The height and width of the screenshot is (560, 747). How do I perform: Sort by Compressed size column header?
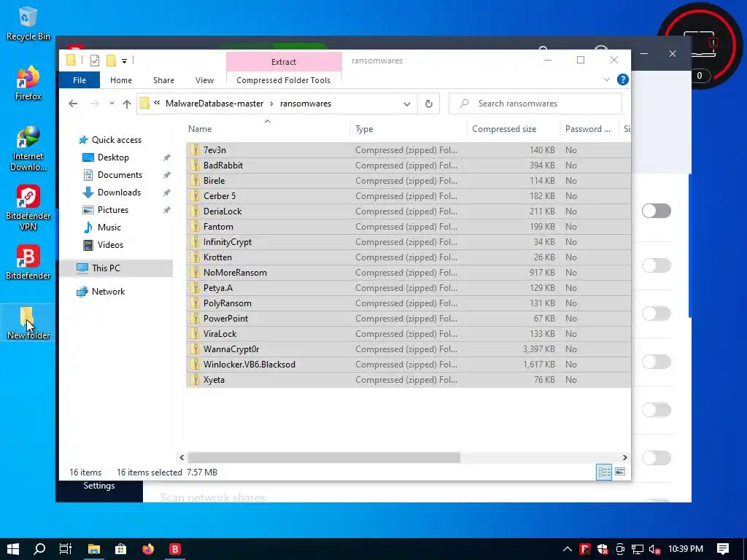point(514,128)
